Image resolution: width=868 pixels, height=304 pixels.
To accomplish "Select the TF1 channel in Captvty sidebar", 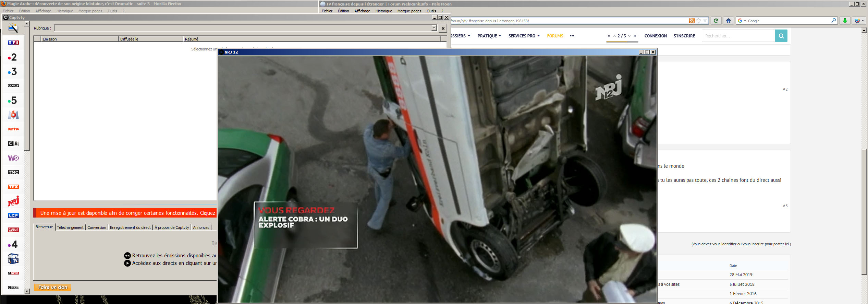I will 13,43.
